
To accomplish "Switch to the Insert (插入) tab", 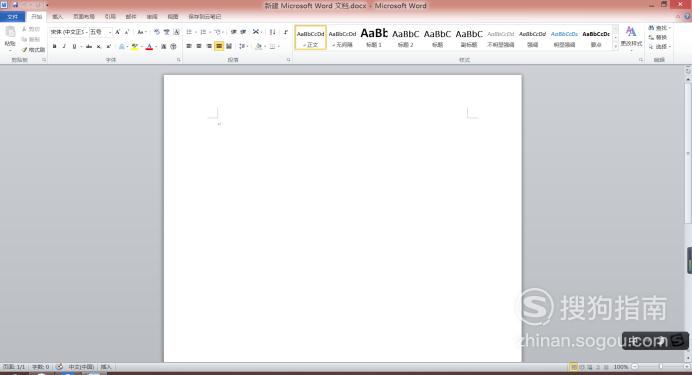I will [57, 17].
